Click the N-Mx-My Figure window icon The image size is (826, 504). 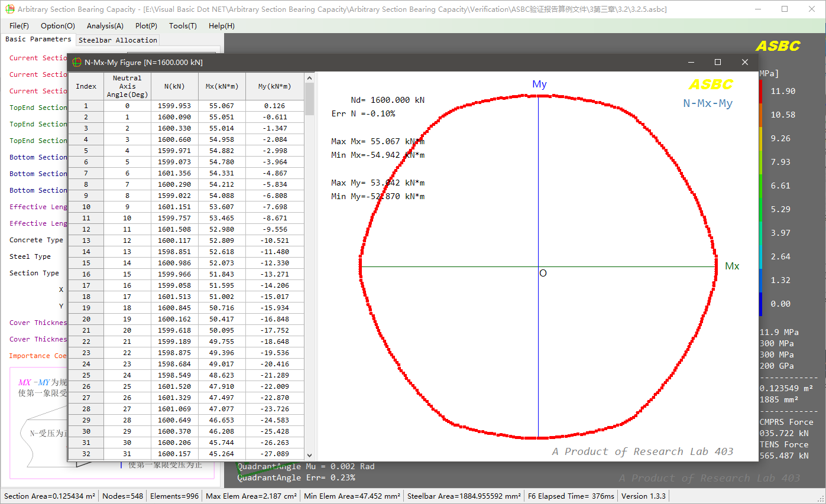tap(77, 62)
